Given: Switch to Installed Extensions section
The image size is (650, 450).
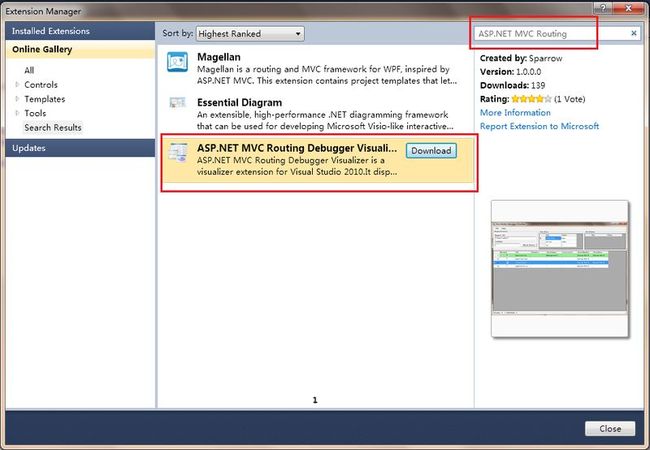Looking at the screenshot, I should pyautogui.click(x=80, y=31).
